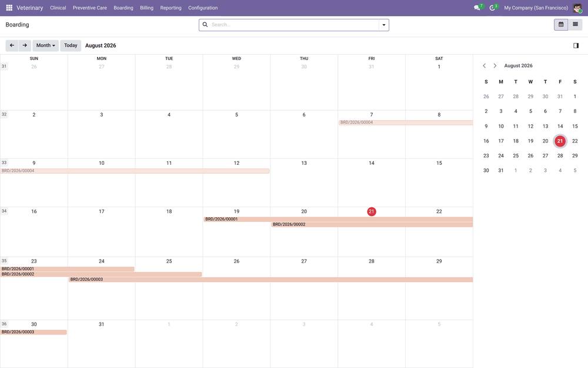
Task: Select 9 in the mini calendar
Action: click(x=486, y=126)
